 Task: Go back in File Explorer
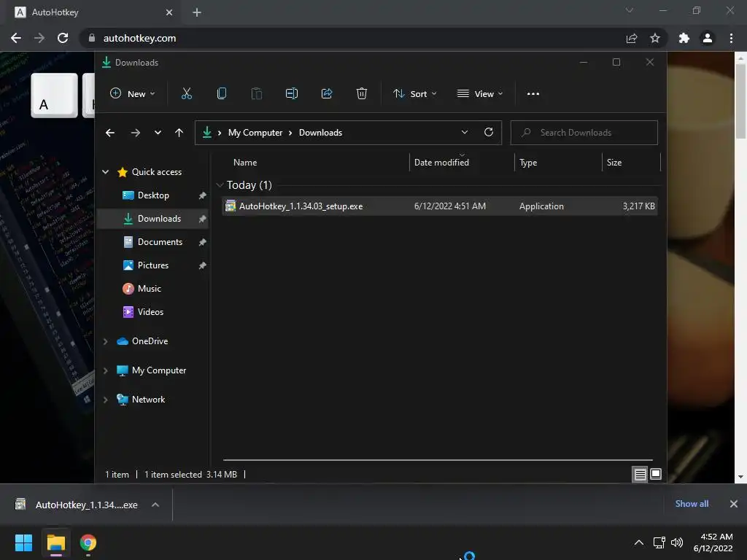tap(110, 133)
